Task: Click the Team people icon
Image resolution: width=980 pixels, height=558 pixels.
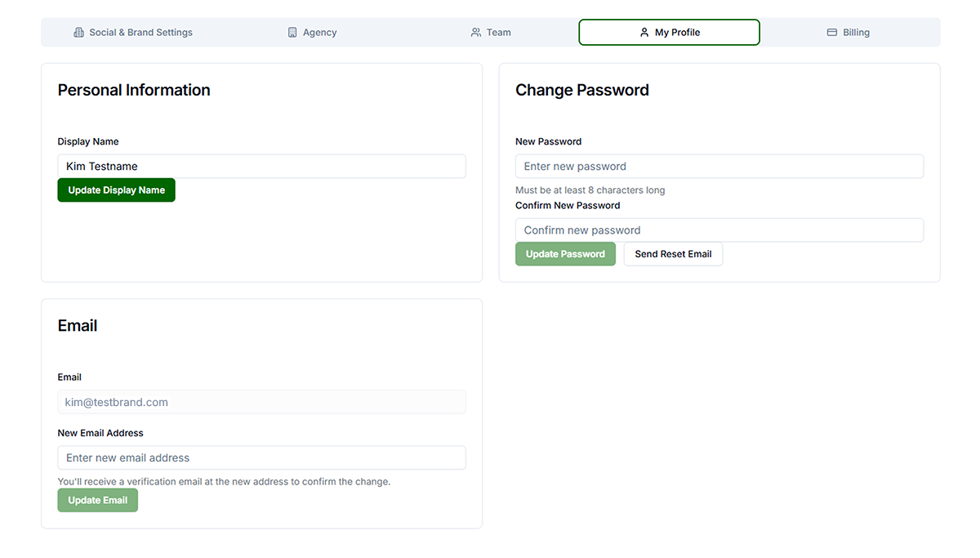Action: [476, 33]
